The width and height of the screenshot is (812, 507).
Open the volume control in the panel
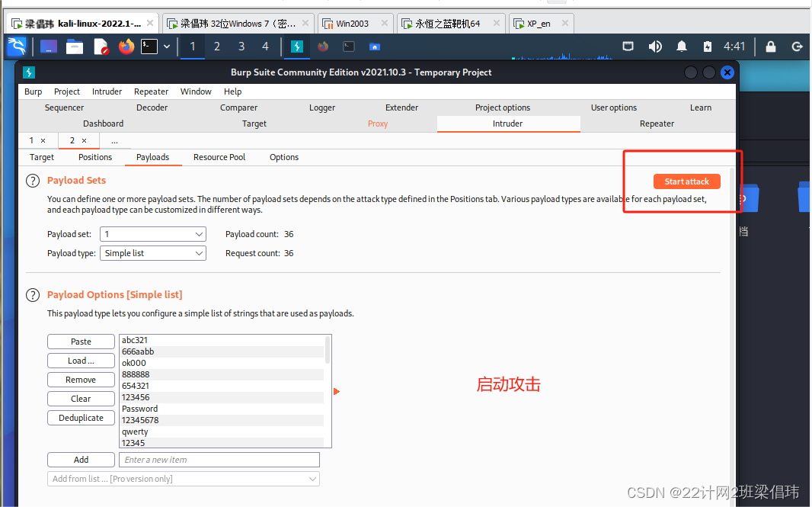point(655,47)
